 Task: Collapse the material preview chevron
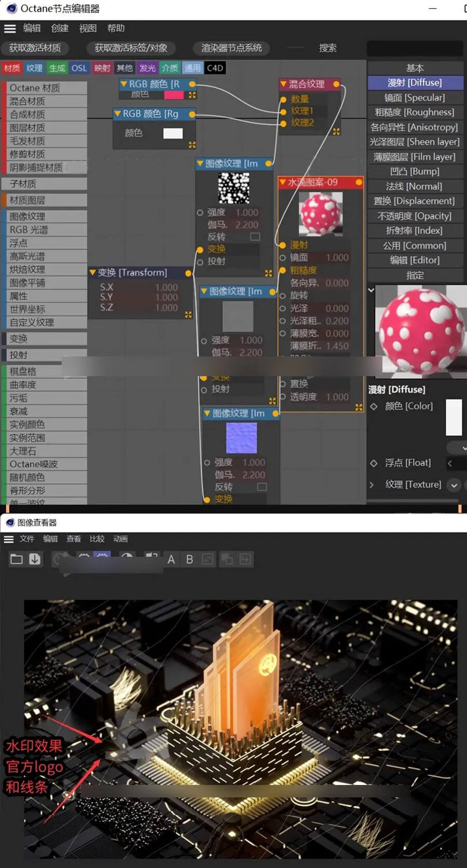pyautogui.click(x=371, y=291)
